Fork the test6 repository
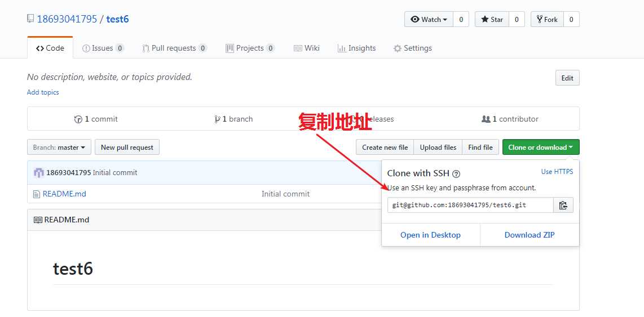The image size is (644, 317). pyautogui.click(x=547, y=19)
